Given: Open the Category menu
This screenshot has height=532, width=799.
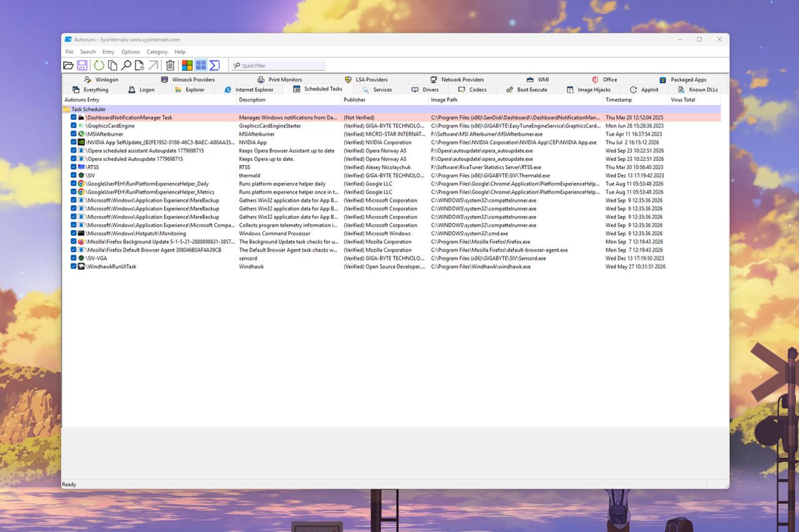Looking at the screenshot, I should coord(157,52).
